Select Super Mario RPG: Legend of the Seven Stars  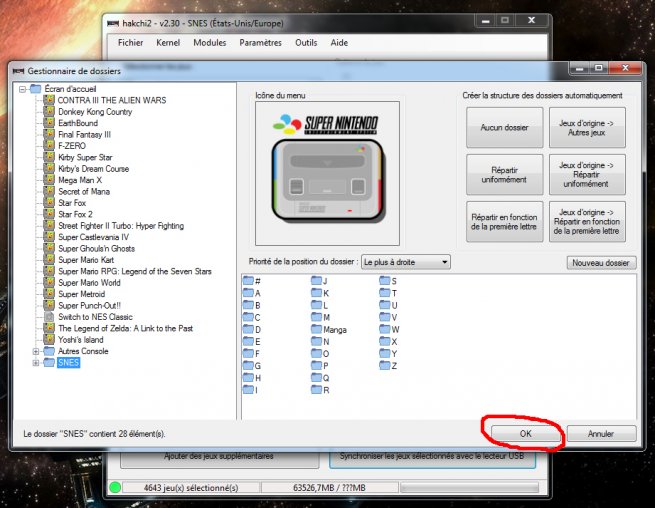pyautogui.click(x=135, y=271)
